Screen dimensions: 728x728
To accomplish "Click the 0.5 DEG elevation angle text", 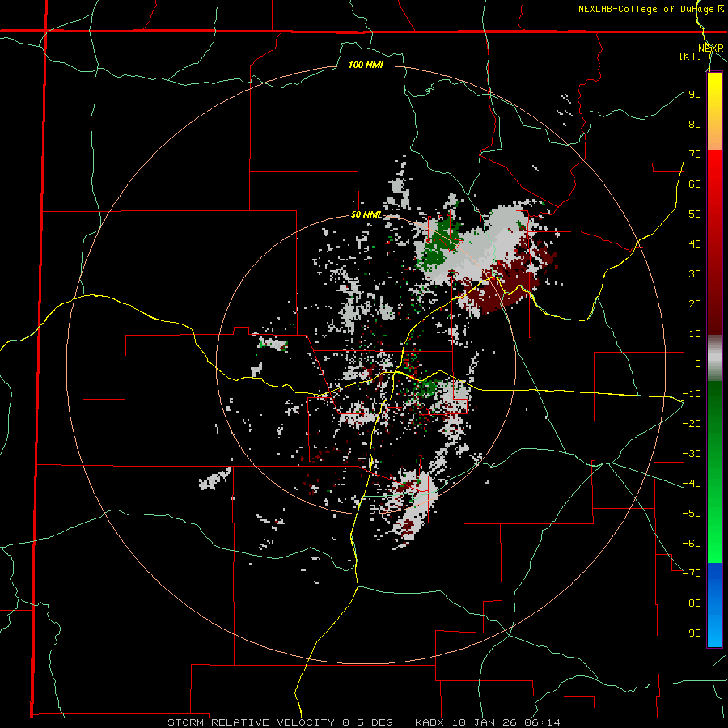I will tap(367, 722).
